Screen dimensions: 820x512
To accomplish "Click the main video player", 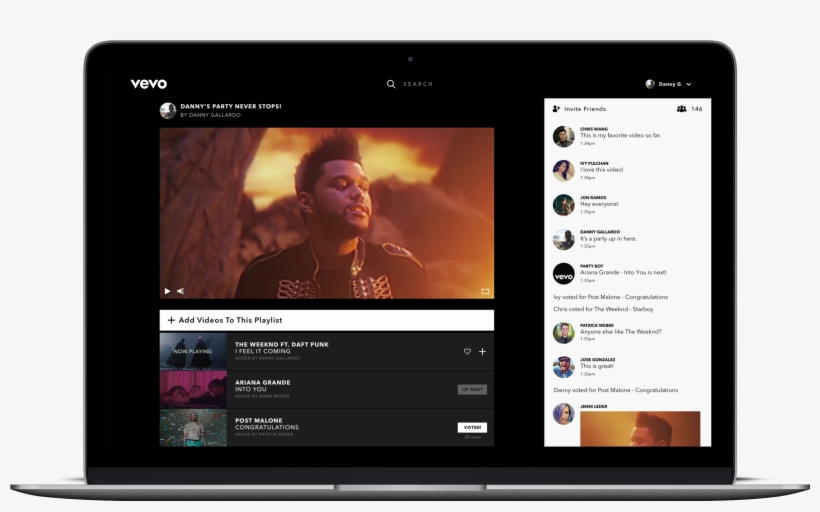I will pyautogui.click(x=327, y=213).
